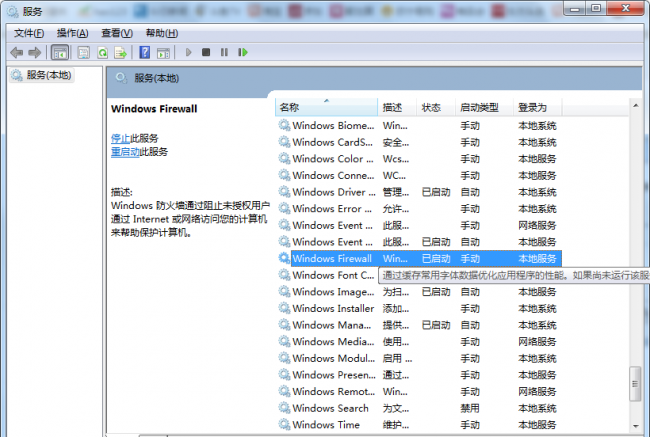Image resolution: width=650 pixels, height=437 pixels.
Task: Open the 文件(F) menu
Action: [x=29, y=33]
